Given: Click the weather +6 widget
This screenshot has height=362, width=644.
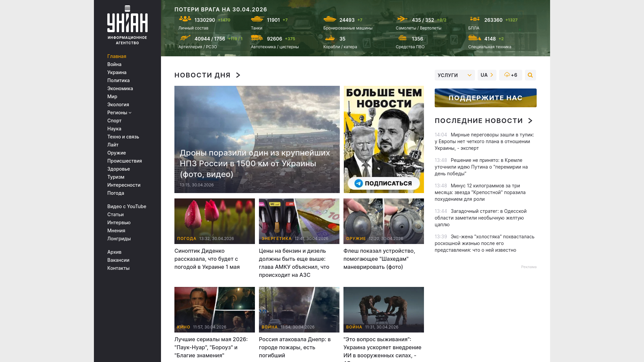Looking at the screenshot, I should [511, 75].
